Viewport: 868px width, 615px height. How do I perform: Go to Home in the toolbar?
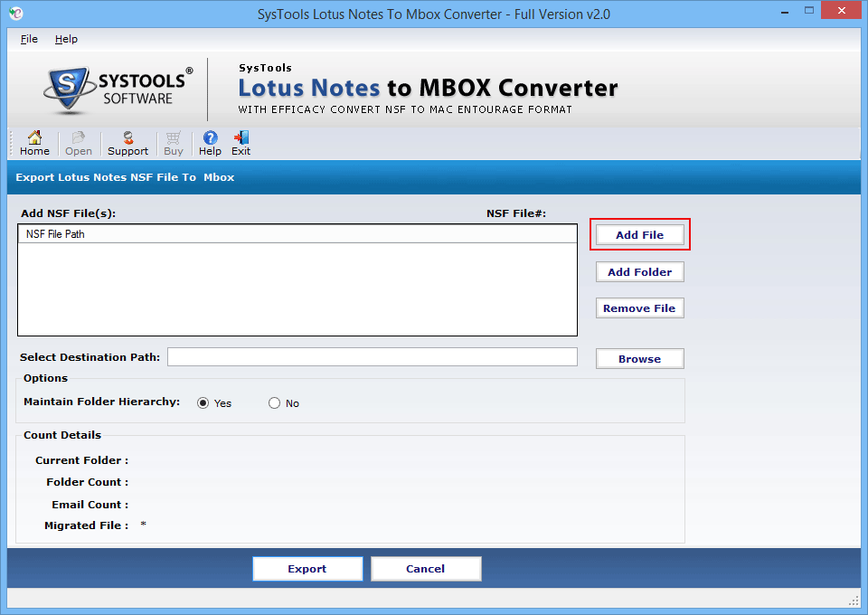click(x=34, y=144)
